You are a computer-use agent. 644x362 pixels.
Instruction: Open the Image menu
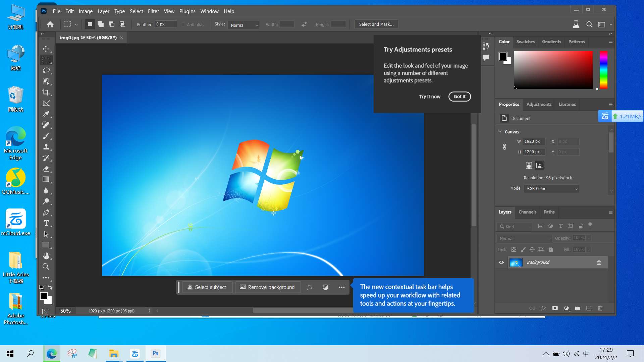(x=86, y=11)
